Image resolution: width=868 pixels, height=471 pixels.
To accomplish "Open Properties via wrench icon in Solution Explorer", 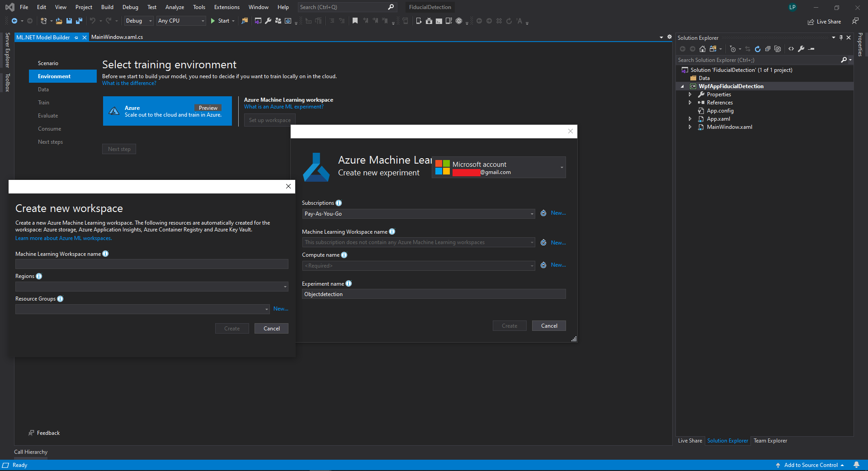I will click(x=801, y=49).
